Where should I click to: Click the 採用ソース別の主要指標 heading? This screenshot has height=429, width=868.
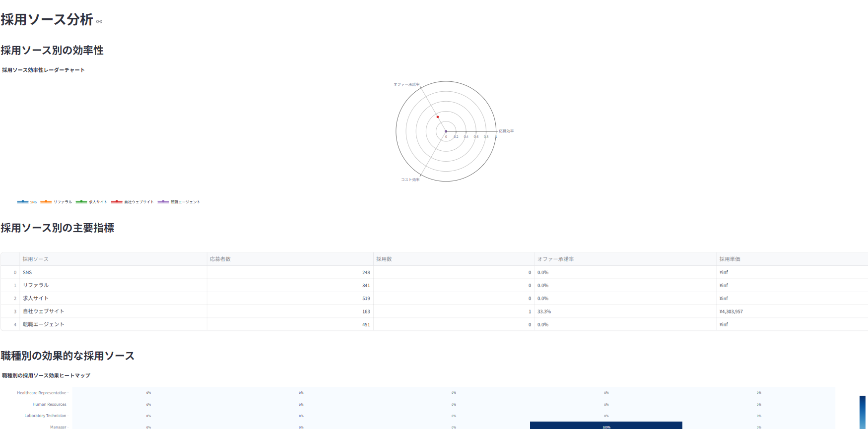click(58, 228)
